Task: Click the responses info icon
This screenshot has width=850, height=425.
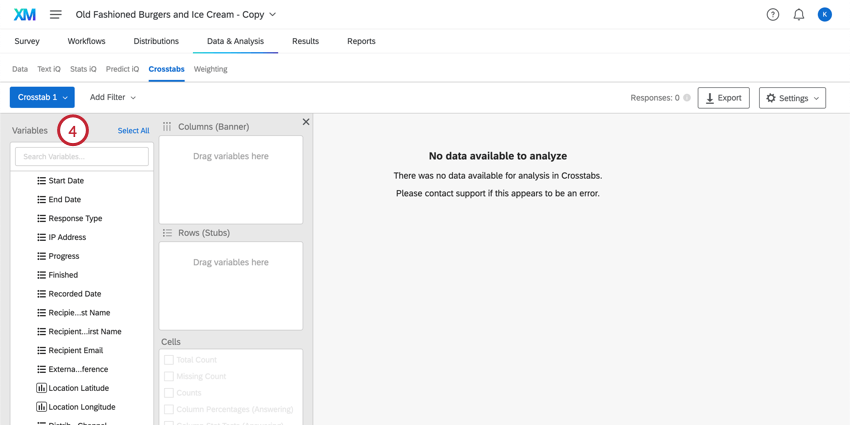Action: point(687,98)
